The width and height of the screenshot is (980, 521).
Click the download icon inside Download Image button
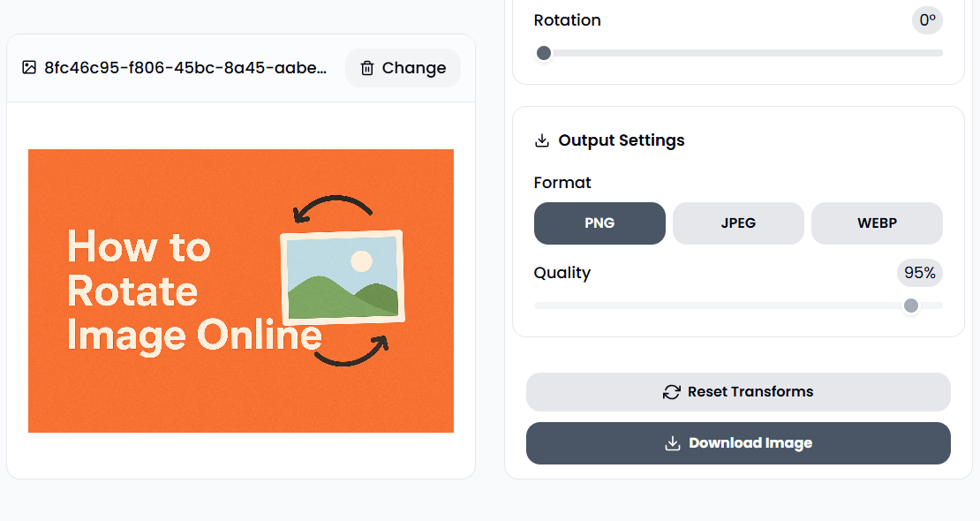[672, 442]
